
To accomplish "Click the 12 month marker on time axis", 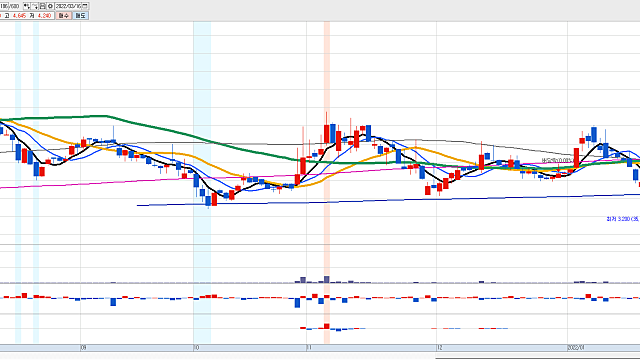I will 440,348.
